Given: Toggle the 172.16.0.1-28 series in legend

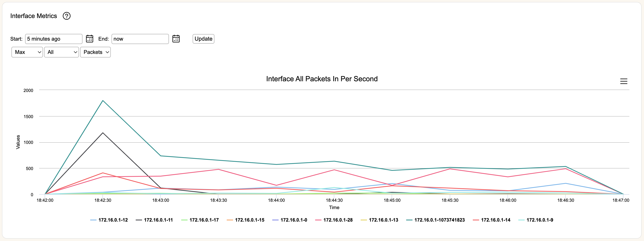Looking at the screenshot, I should (x=334, y=220).
